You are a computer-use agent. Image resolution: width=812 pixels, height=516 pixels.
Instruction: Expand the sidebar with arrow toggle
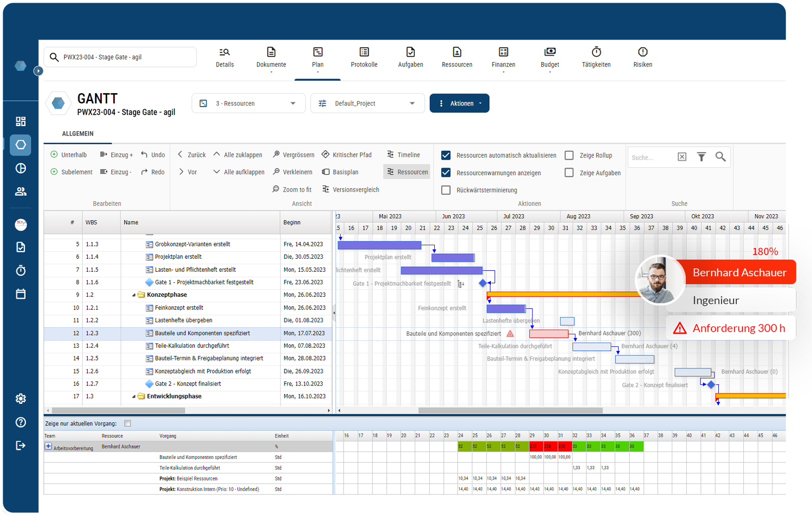pos(38,71)
